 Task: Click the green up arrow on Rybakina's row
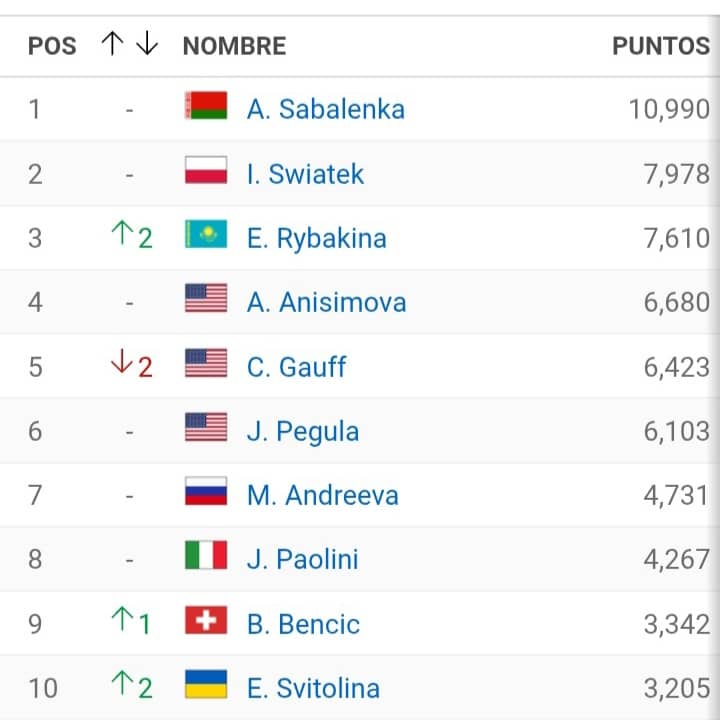click(x=122, y=236)
